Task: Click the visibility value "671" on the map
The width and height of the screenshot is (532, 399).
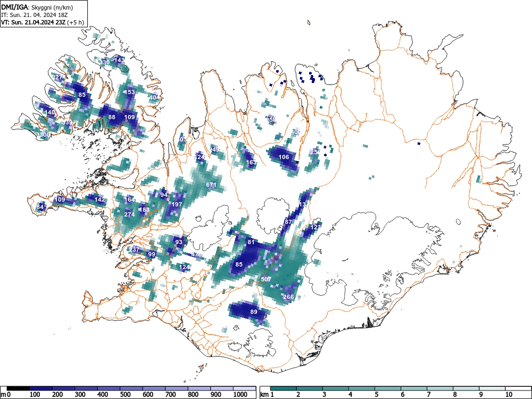Action: (x=211, y=185)
